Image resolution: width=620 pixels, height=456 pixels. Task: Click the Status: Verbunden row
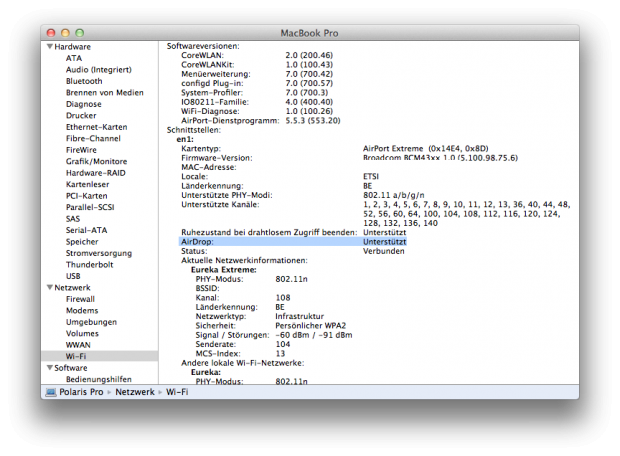293,251
